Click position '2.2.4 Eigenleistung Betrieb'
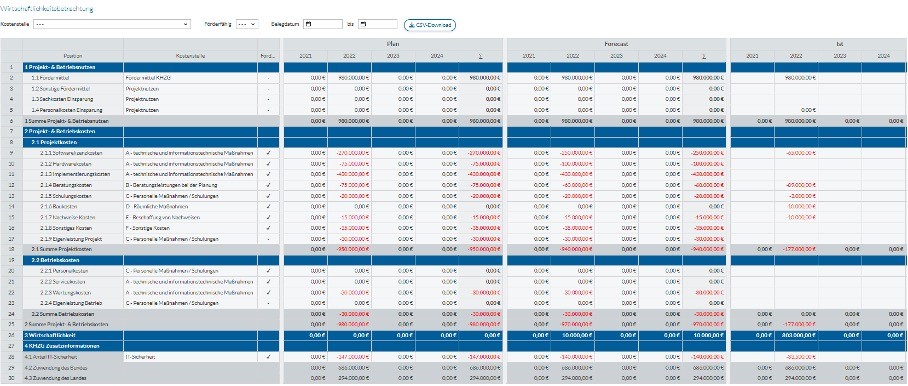The width and height of the screenshot is (908, 386). (71, 303)
